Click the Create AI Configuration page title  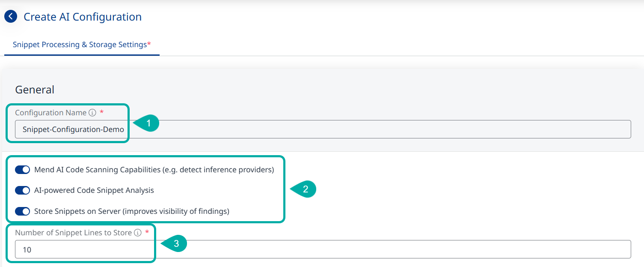pos(83,17)
